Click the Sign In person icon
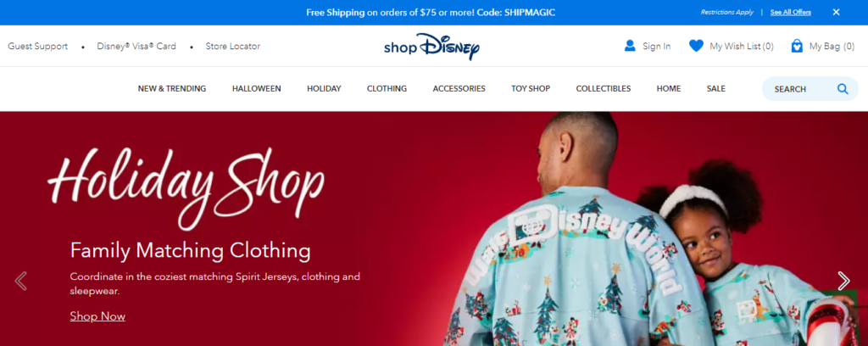The image size is (868, 346). click(x=630, y=46)
